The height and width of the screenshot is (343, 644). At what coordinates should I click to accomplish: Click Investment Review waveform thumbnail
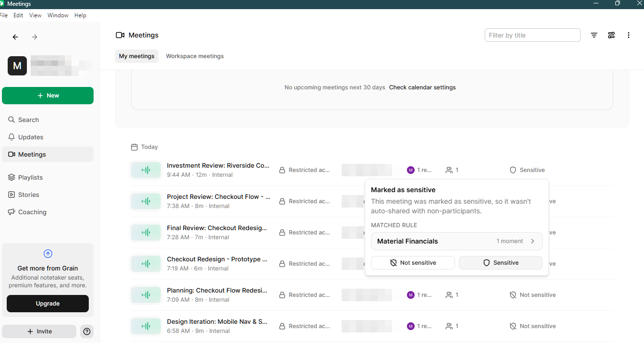pyautogui.click(x=146, y=170)
